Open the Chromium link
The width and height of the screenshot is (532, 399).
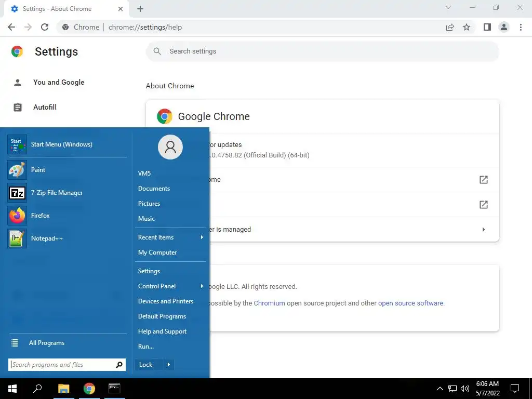click(x=270, y=303)
